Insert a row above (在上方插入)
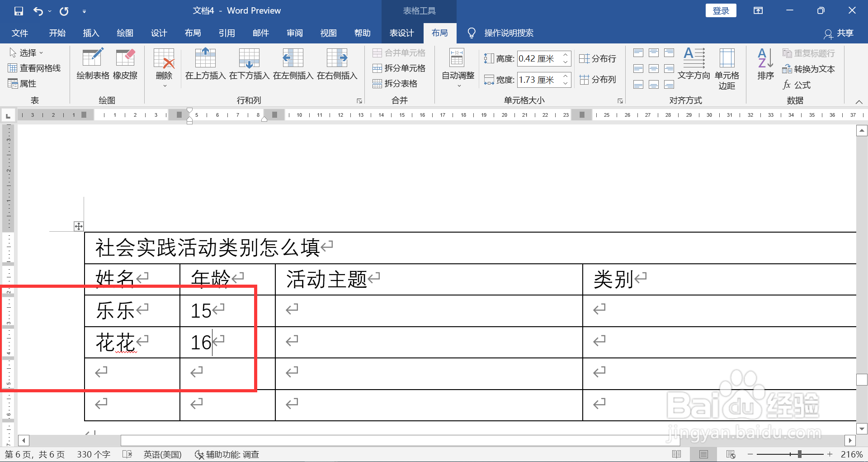The height and width of the screenshot is (462, 868). click(x=205, y=65)
